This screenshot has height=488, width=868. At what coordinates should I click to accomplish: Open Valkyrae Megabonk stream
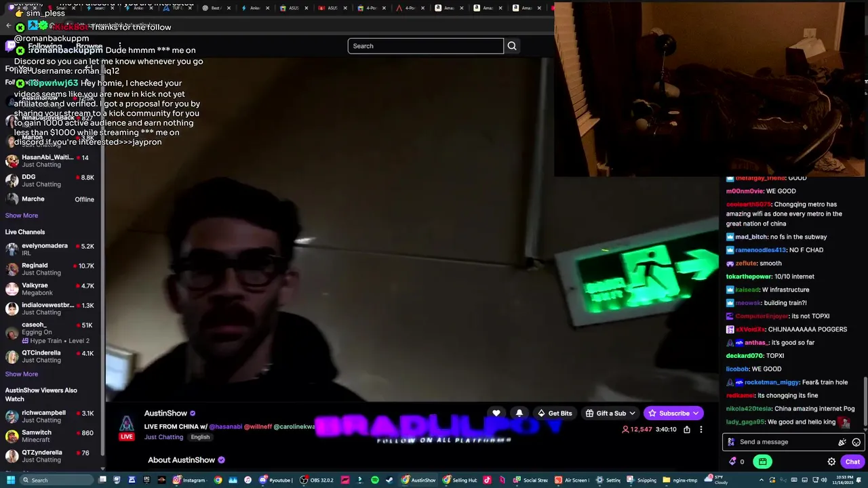tap(52, 289)
